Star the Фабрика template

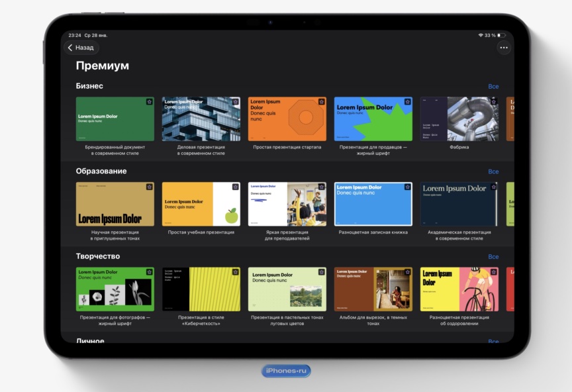[x=494, y=102]
